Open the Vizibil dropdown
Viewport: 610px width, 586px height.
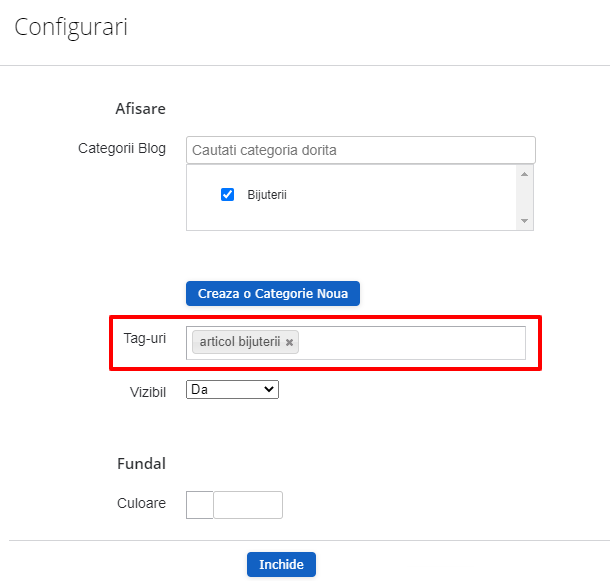[x=232, y=390]
